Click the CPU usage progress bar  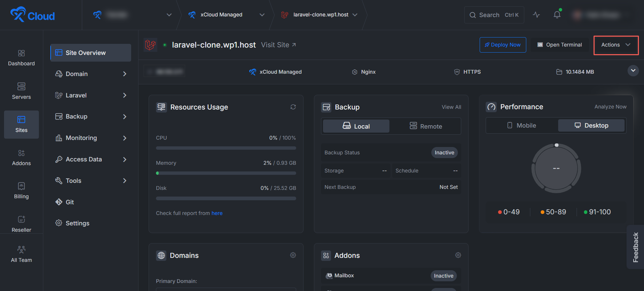(x=226, y=148)
